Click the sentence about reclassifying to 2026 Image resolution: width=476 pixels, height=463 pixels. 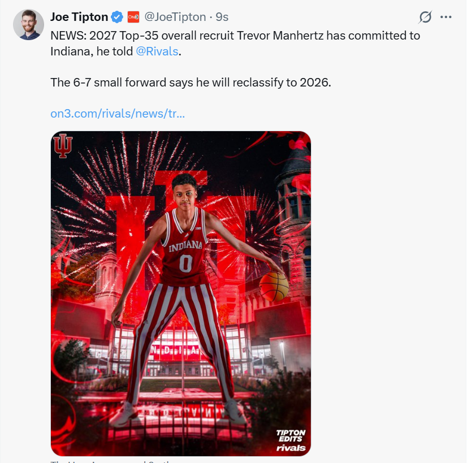[191, 82]
